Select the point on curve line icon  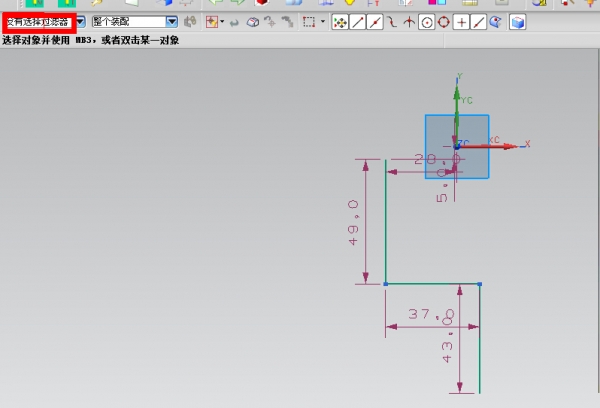coord(478,21)
